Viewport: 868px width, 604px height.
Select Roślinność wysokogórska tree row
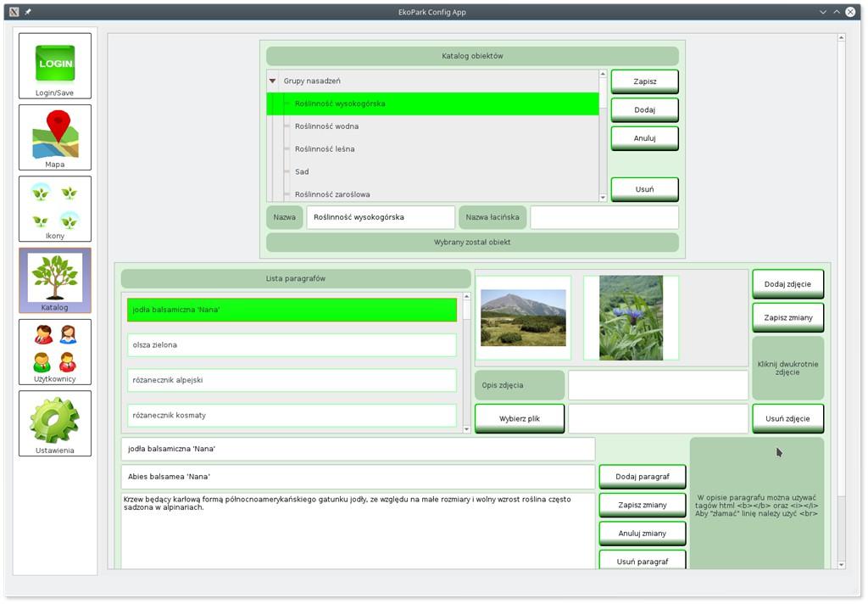pyautogui.click(x=432, y=103)
